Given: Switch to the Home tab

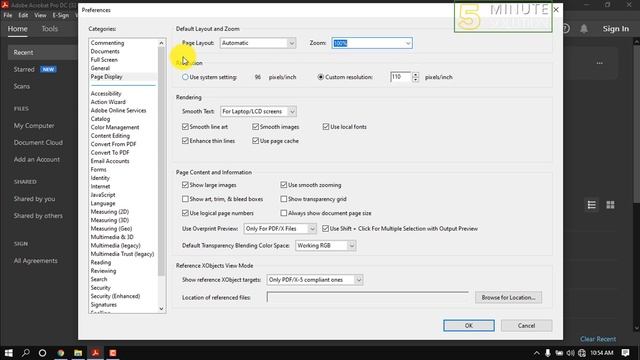Looking at the screenshot, I should [18, 29].
